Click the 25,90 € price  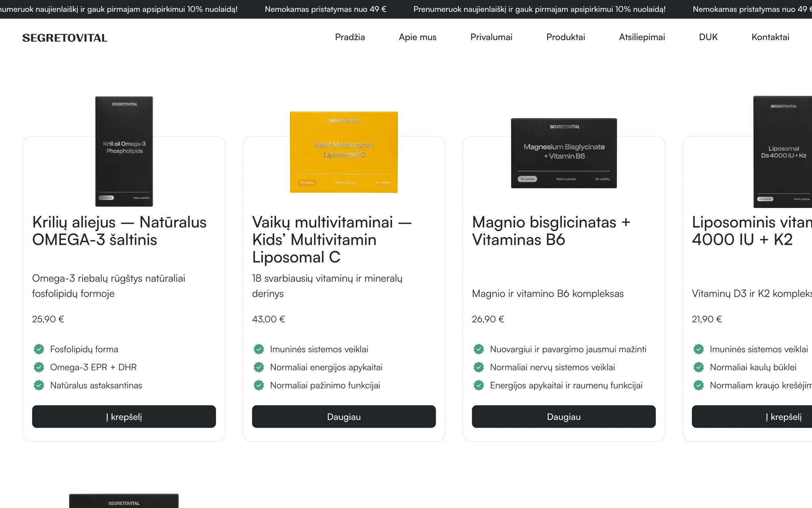coord(48,319)
